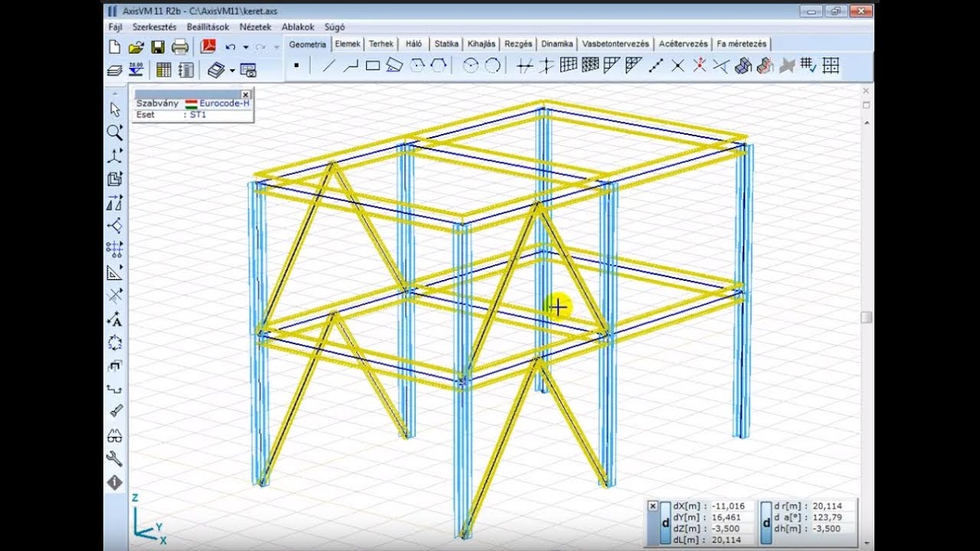Viewport: 980px width, 551px height.
Task: Open the Fájl menu
Action: pyautogui.click(x=116, y=27)
